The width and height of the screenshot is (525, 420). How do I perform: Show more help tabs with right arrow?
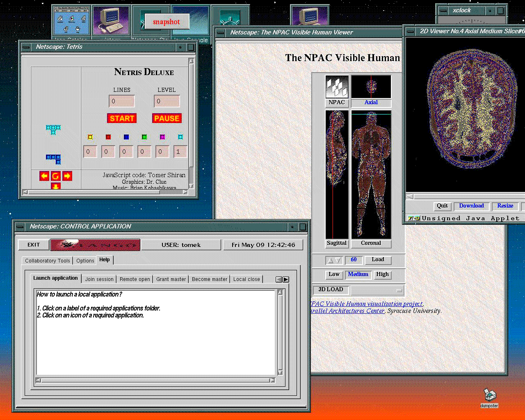click(286, 279)
